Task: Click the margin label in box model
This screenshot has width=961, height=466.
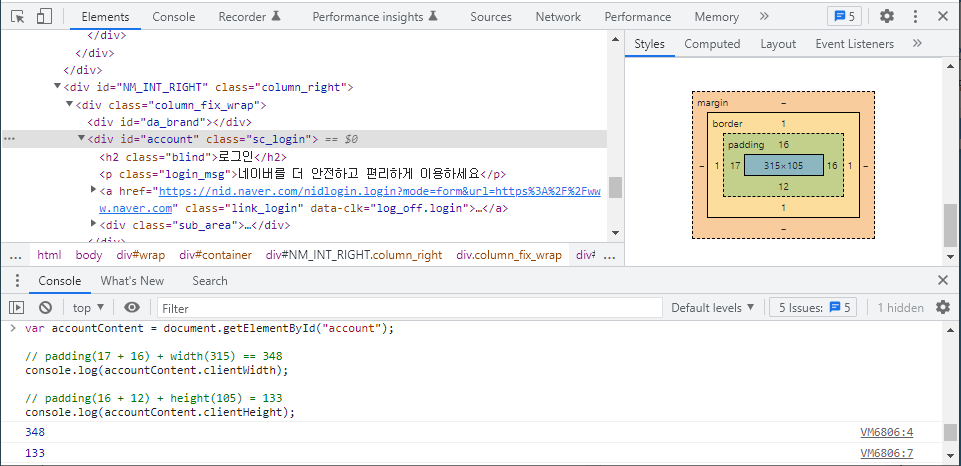Action: pyautogui.click(x=712, y=103)
